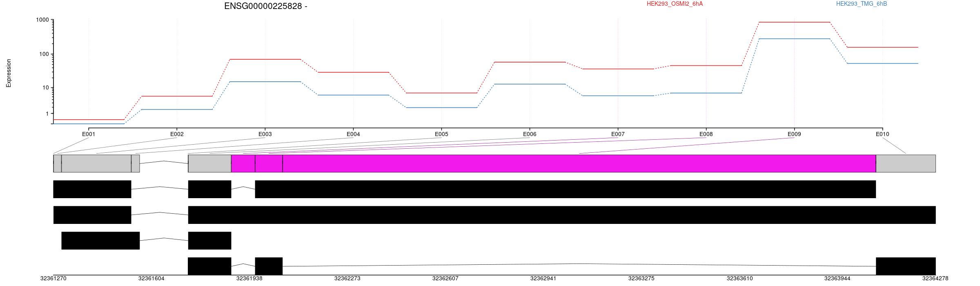The image size is (980, 286).
Task: Click exon label E006
Action: coord(530,134)
